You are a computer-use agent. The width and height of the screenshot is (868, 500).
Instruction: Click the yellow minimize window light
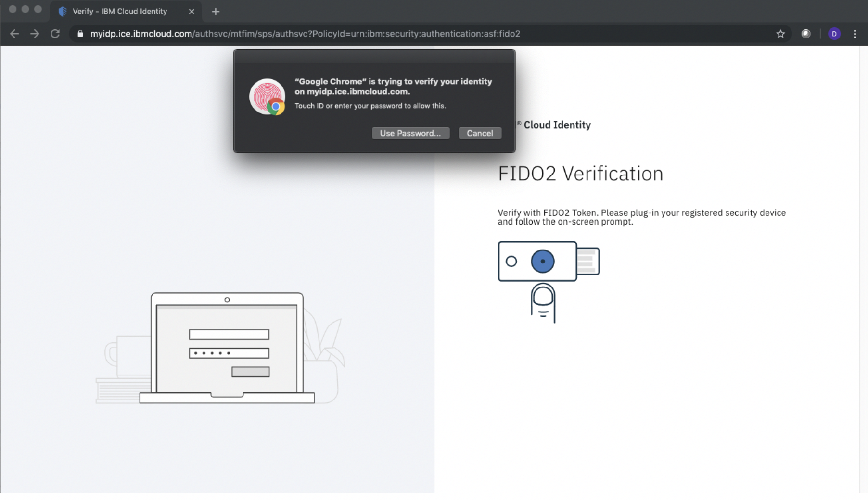click(25, 9)
